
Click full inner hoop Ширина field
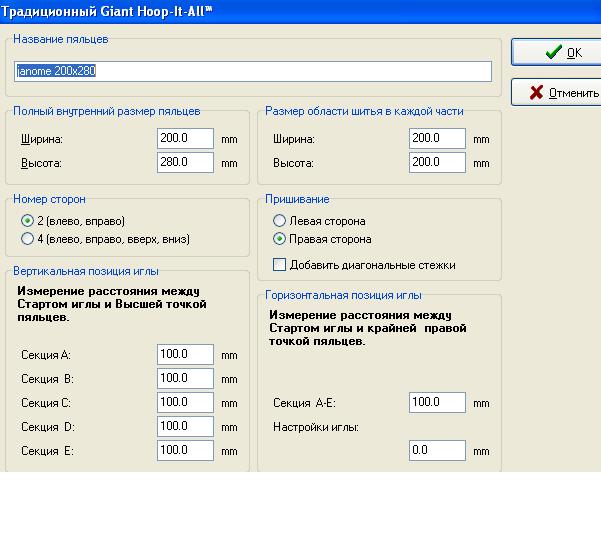click(x=185, y=139)
